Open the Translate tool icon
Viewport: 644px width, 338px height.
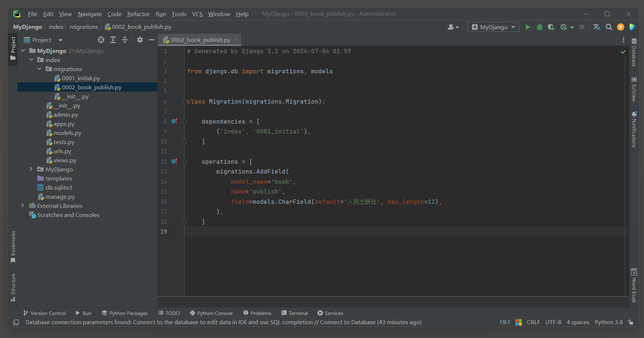(x=597, y=27)
